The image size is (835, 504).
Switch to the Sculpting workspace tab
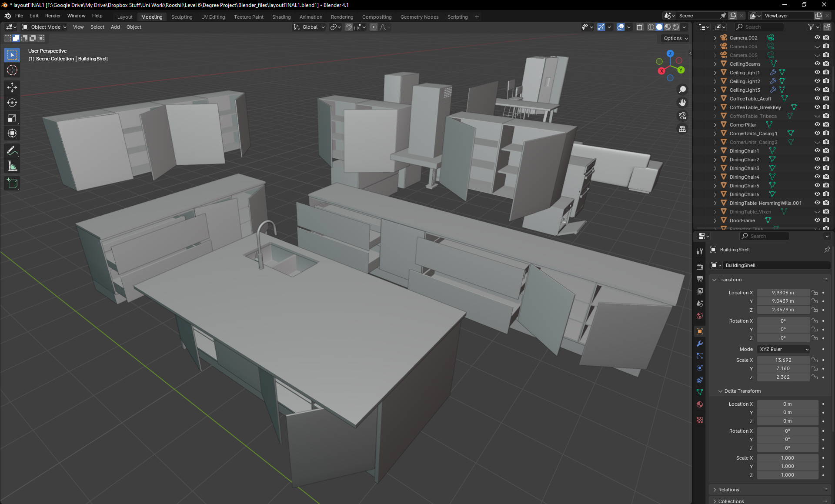[181, 17]
